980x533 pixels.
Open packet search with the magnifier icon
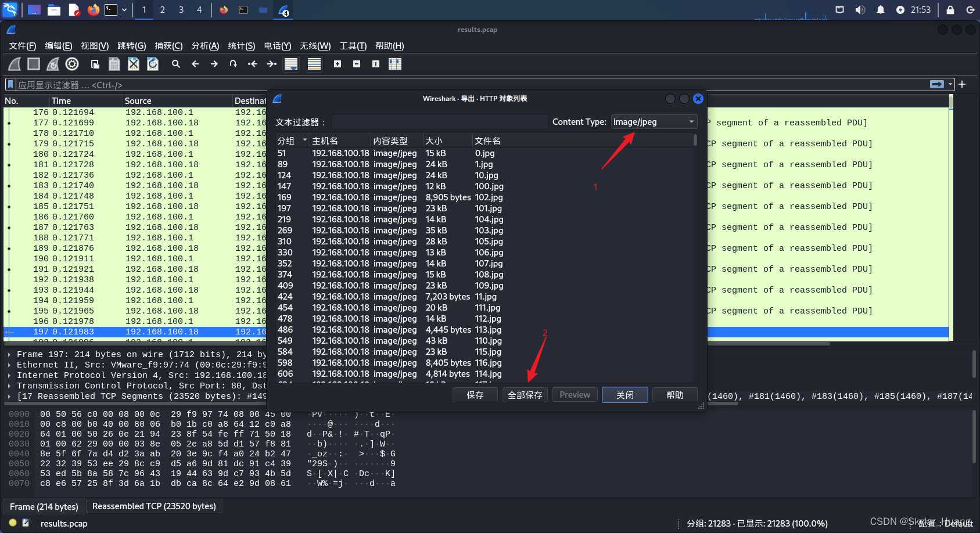tap(175, 64)
